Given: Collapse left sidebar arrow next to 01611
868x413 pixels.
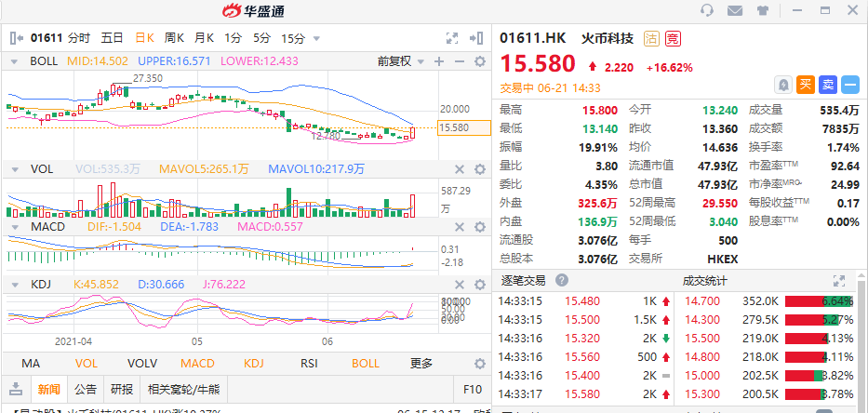Looking at the screenshot, I should [17, 38].
